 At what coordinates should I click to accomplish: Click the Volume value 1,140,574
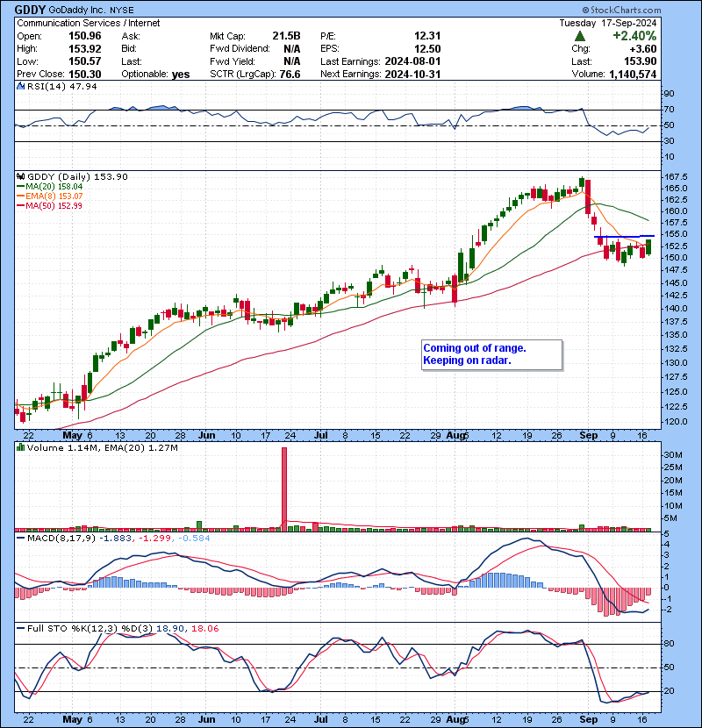pyautogui.click(x=633, y=74)
